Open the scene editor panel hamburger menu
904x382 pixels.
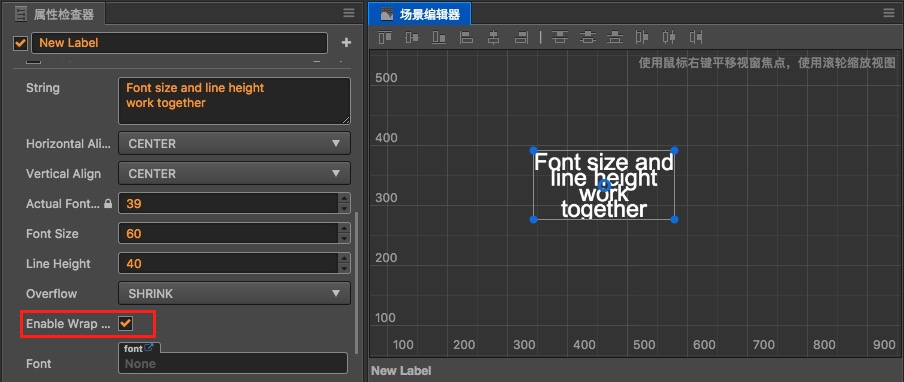coord(888,13)
